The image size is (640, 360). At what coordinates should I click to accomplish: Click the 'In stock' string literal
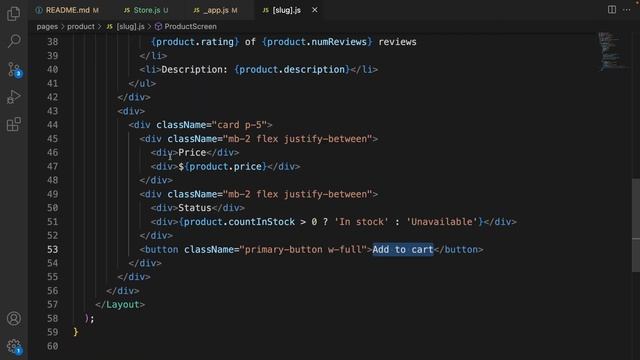click(x=361, y=222)
